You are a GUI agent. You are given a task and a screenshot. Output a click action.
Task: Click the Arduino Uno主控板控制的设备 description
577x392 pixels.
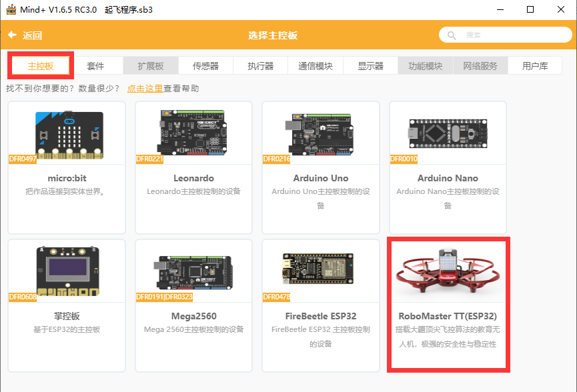[321, 198]
